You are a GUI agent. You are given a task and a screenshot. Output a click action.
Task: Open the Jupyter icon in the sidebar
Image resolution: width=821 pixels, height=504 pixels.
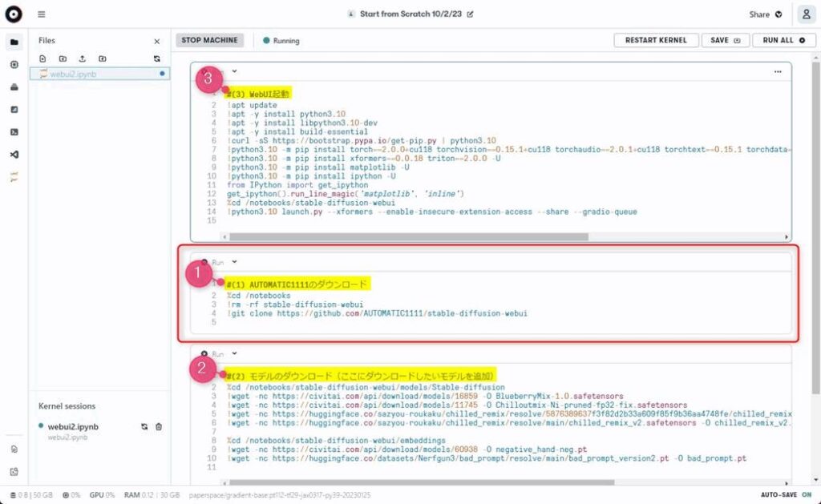(x=14, y=177)
